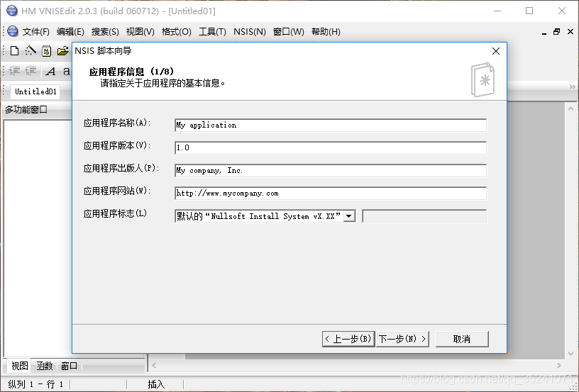Image resolution: width=579 pixels, height=392 pixels.
Task: Click the editor vertical scrollbar up arrow
Action: tap(570, 108)
